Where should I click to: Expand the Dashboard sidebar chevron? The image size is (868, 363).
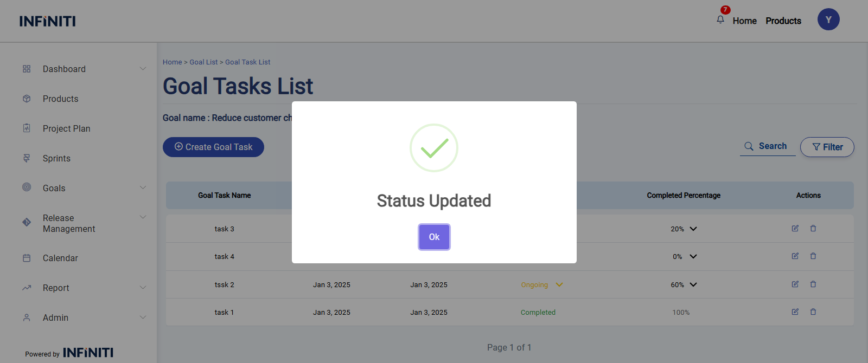143,69
